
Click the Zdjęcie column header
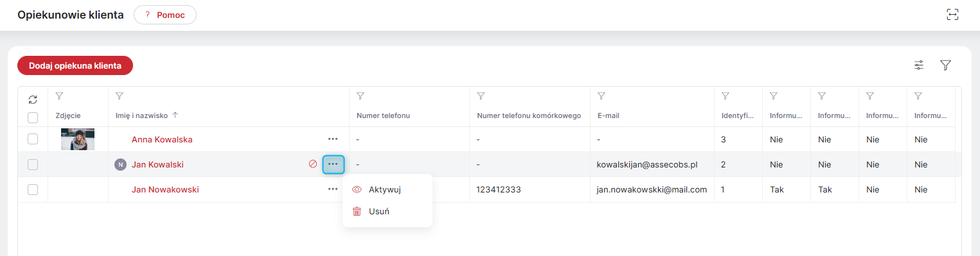[x=68, y=115]
